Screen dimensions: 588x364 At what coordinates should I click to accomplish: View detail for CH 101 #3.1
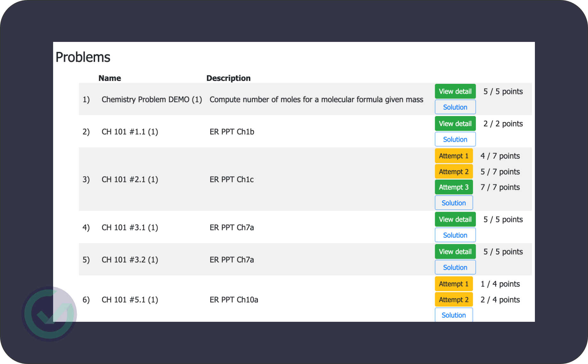[x=455, y=219]
